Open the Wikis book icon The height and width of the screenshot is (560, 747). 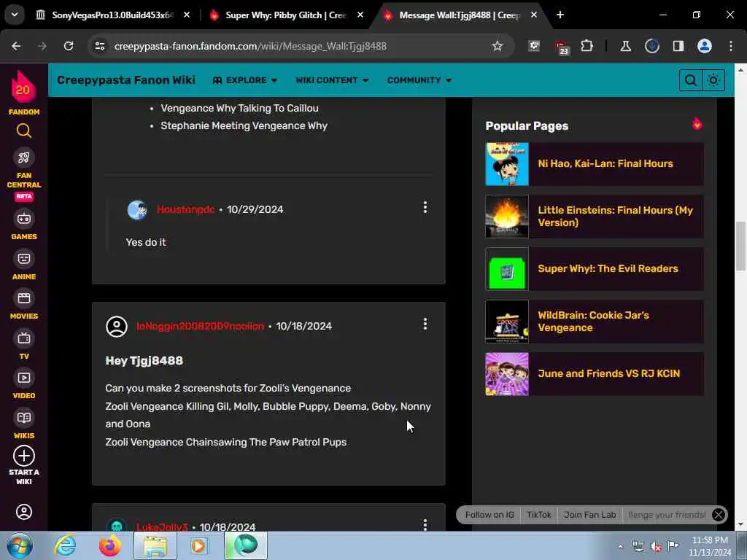point(24,418)
